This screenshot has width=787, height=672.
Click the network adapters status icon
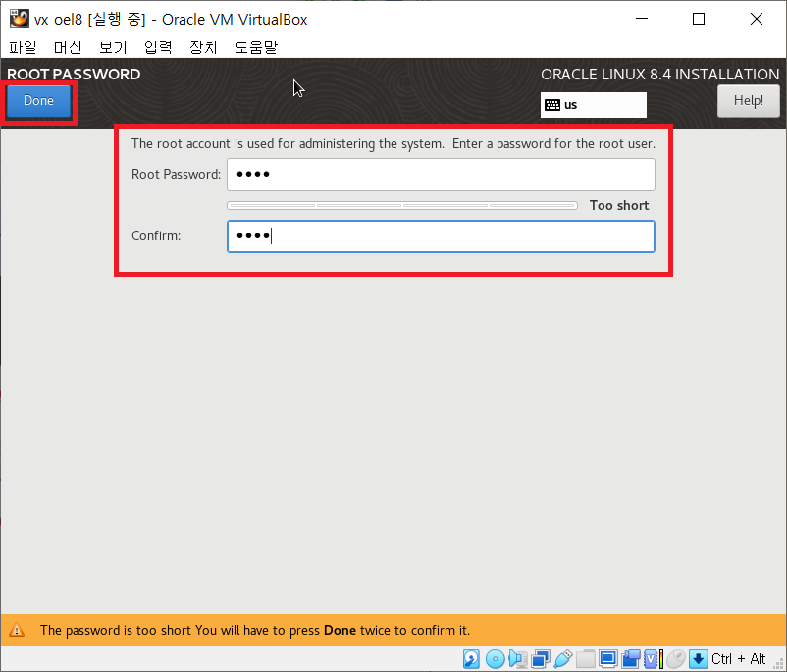coord(541,659)
